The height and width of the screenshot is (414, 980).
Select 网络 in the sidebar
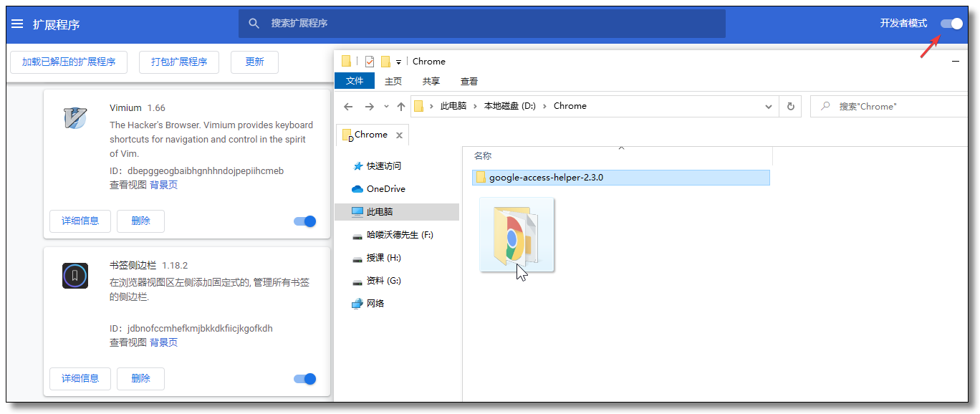(x=375, y=304)
